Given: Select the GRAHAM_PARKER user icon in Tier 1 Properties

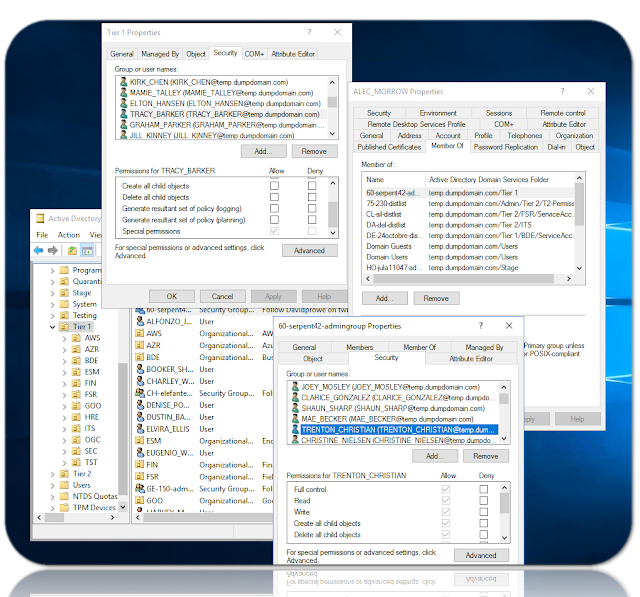Looking at the screenshot, I should tap(123, 124).
